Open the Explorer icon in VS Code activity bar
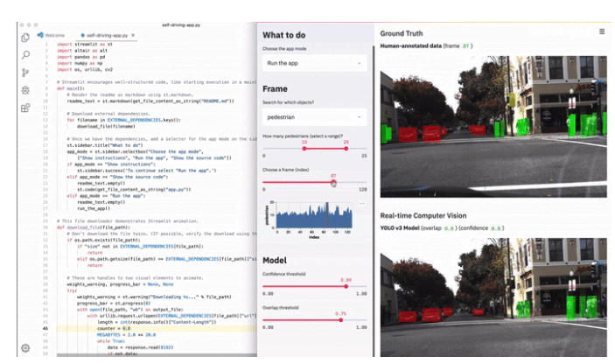Viewport: 615px width, 364px height. click(25, 38)
